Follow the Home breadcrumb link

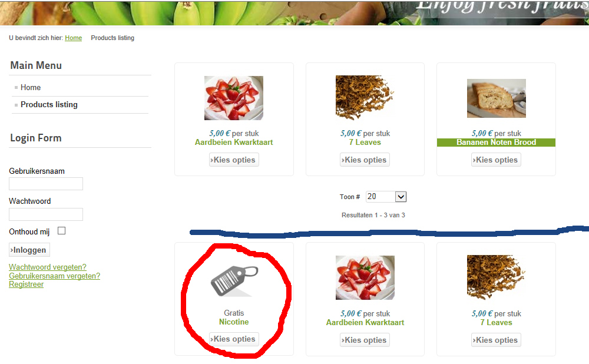[x=73, y=38]
